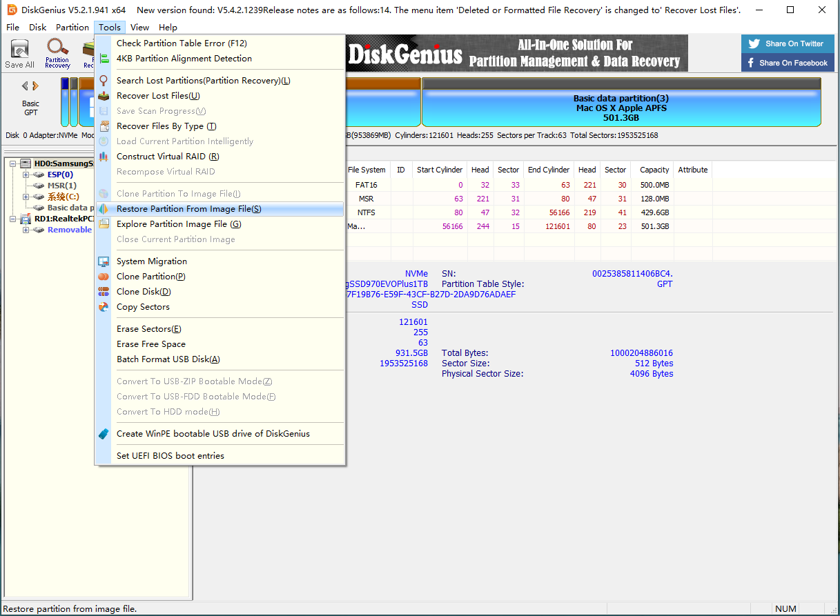The height and width of the screenshot is (616, 840).
Task: Open the Help menu
Action: pyautogui.click(x=168, y=28)
